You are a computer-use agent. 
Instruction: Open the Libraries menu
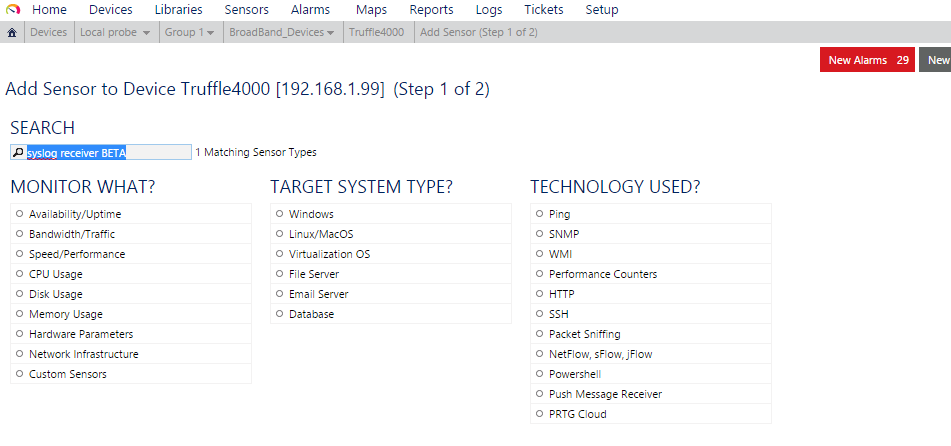pyautogui.click(x=178, y=10)
